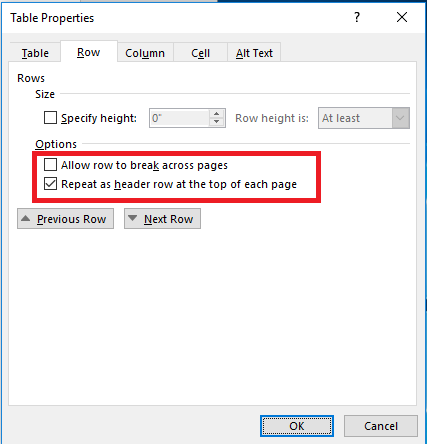Select the Row tab
This screenshot has height=444, width=427.
(89, 52)
